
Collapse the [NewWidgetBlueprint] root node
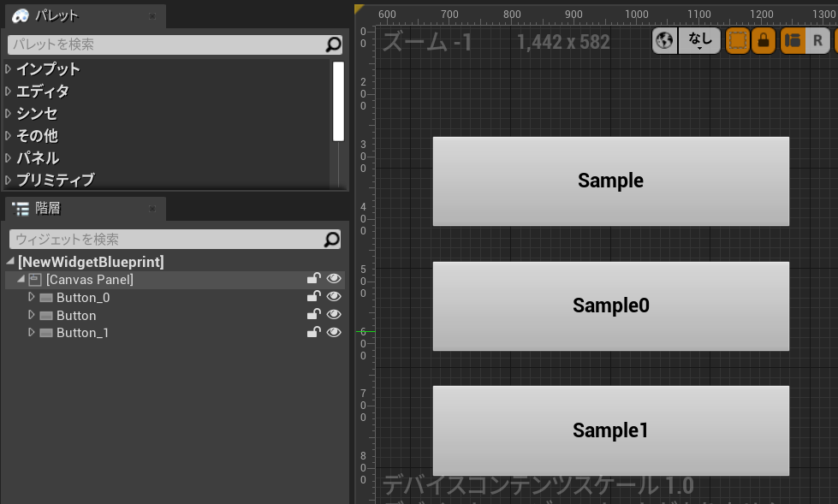10,261
